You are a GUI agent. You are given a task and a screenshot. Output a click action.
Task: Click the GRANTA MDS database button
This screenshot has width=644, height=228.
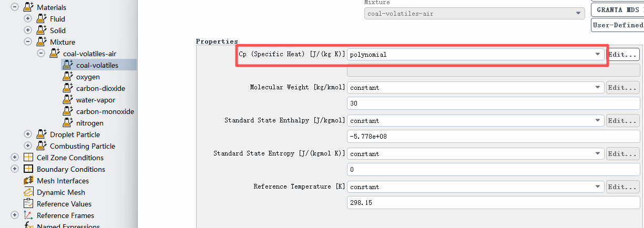pyautogui.click(x=617, y=10)
